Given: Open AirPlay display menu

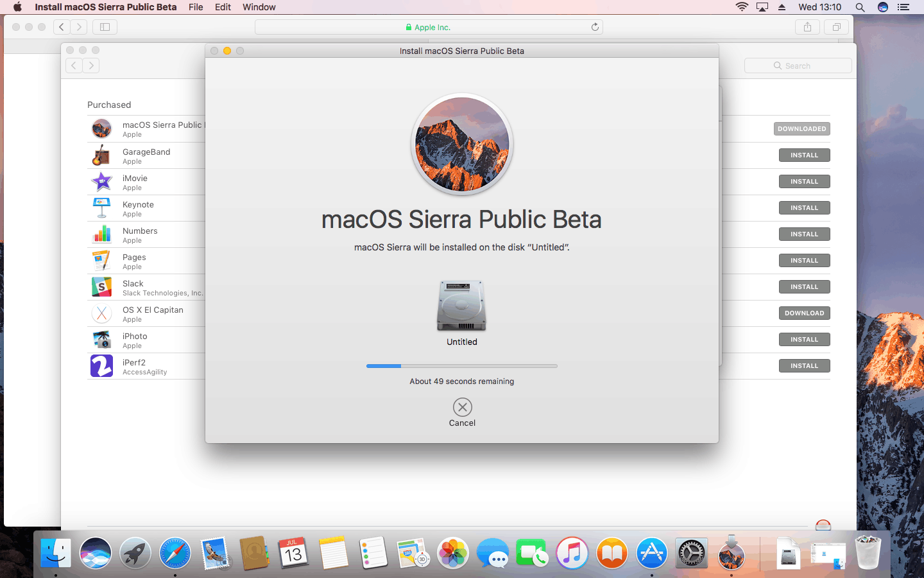Looking at the screenshot, I should pyautogui.click(x=762, y=7).
